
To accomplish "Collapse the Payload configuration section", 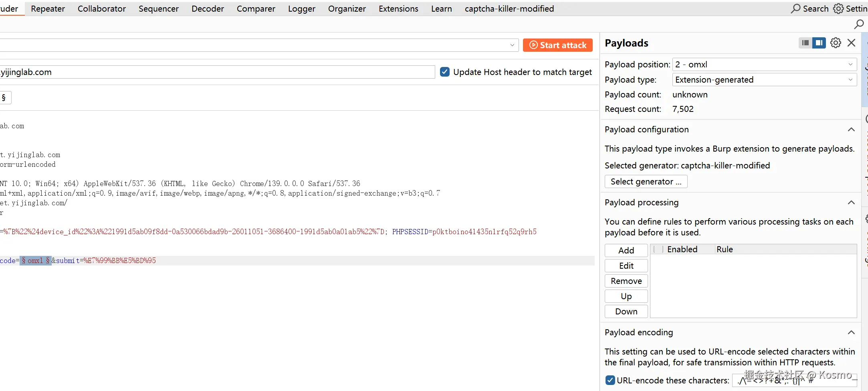I will tap(851, 130).
